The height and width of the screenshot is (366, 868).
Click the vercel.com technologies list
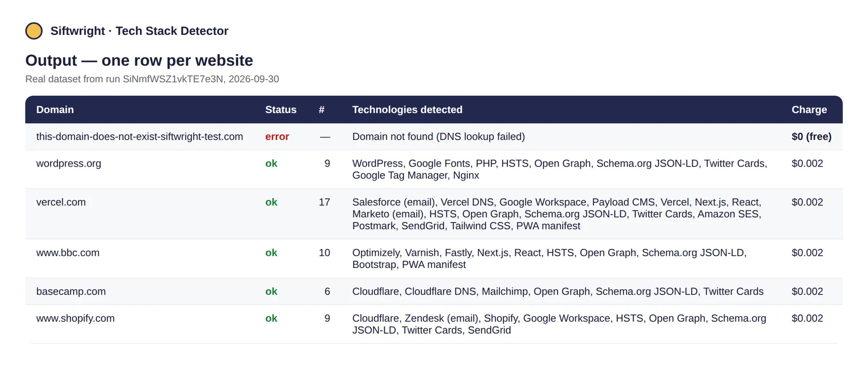click(557, 214)
